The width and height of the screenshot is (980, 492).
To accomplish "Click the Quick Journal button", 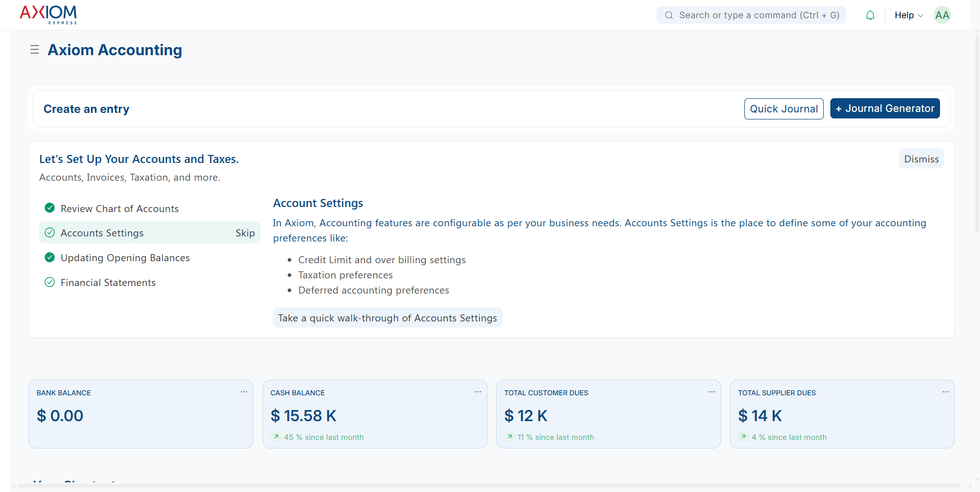I will 784,109.
